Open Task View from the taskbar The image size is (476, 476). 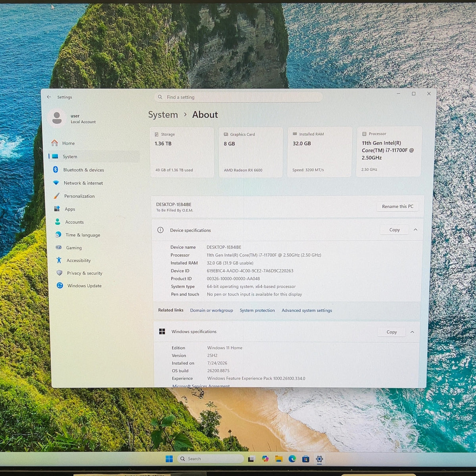point(251,459)
